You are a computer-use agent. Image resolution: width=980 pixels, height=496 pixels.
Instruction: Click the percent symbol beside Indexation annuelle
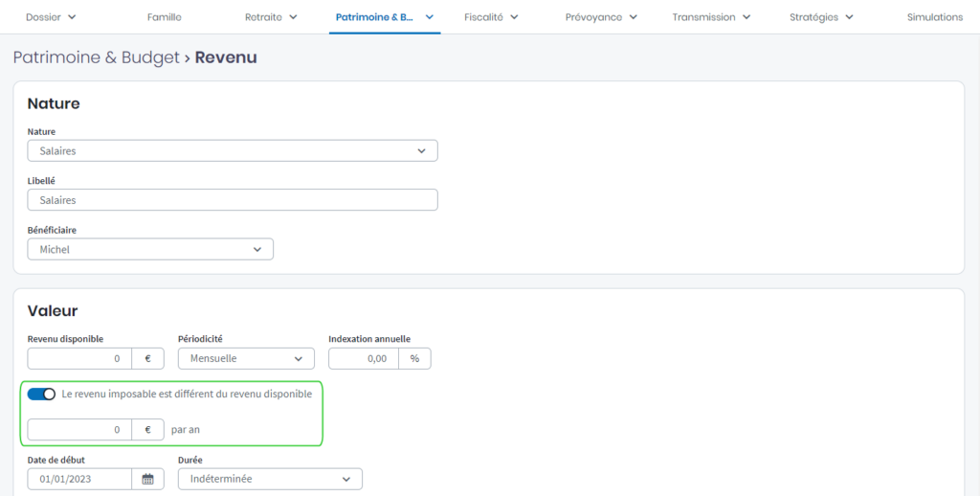point(414,358)
